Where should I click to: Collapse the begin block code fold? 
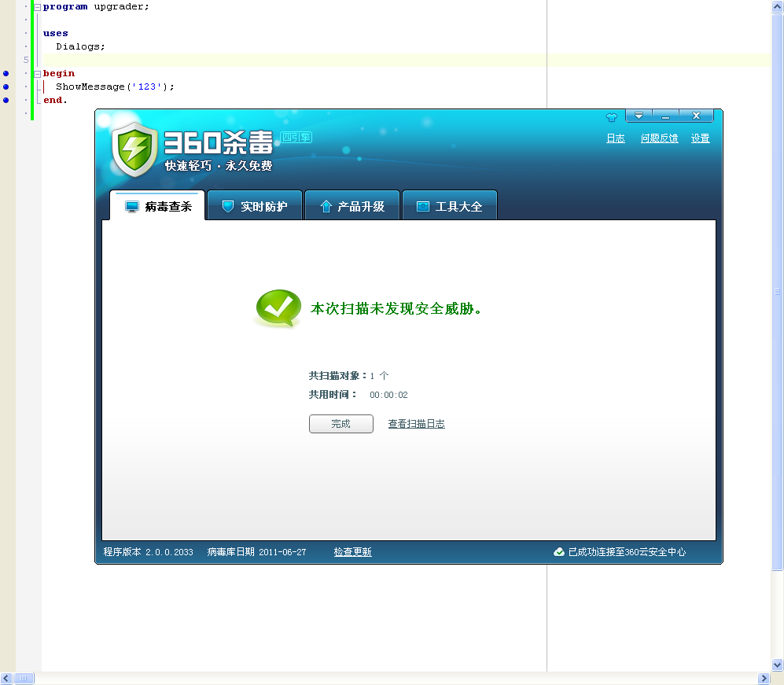click(37, 74)
